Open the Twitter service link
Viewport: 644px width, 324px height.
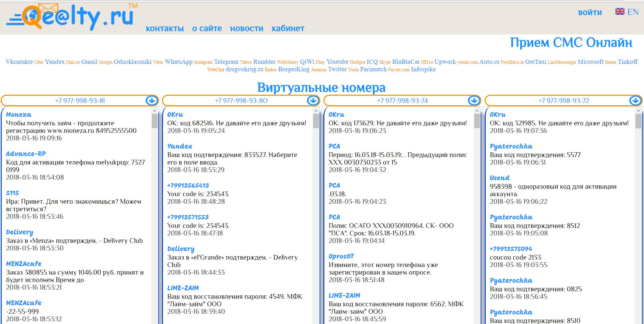pyautogui.click(x=337, y=69)
